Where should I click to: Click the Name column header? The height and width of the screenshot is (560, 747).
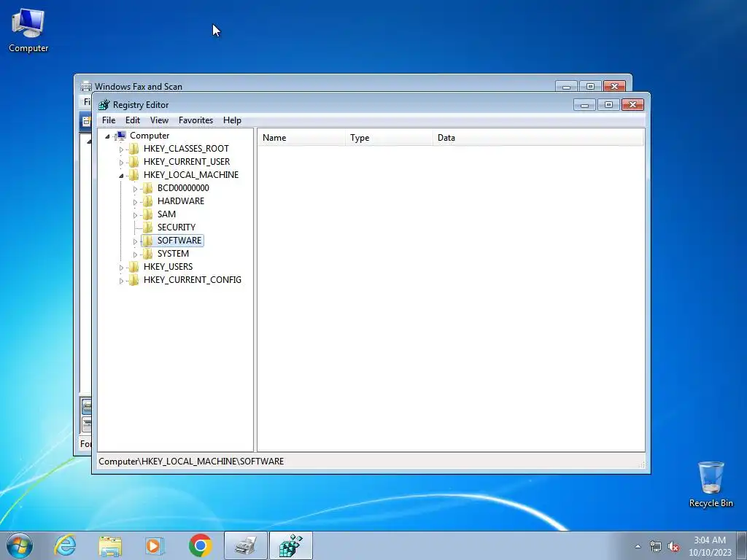click(x=301, y=138)
